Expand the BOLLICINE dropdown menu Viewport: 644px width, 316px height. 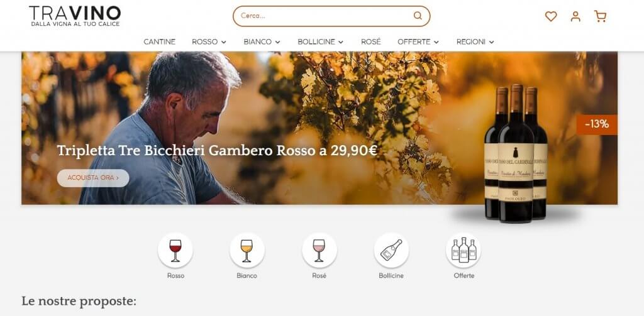pyautogui.click(x=320, y=42)
